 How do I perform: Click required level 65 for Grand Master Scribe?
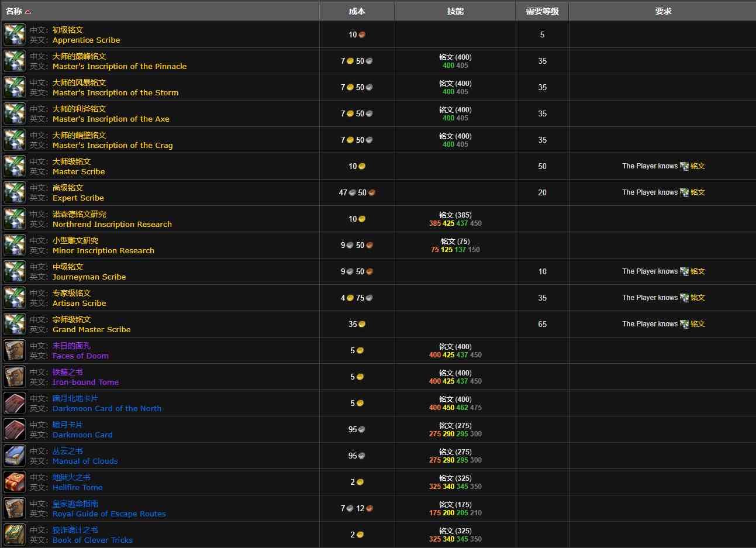pyautogui.click(x=542, y=324)
